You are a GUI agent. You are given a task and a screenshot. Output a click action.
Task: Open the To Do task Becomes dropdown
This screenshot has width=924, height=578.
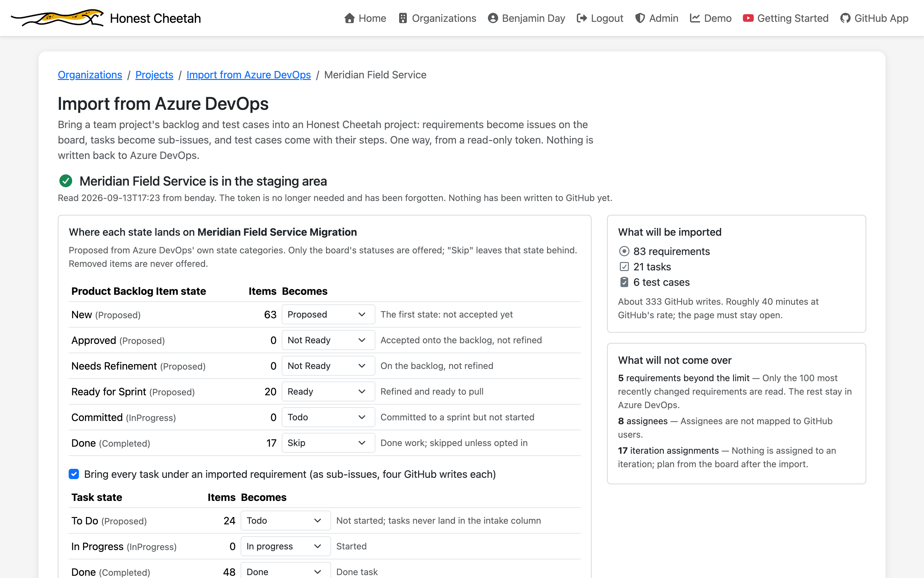click(286, 520)
